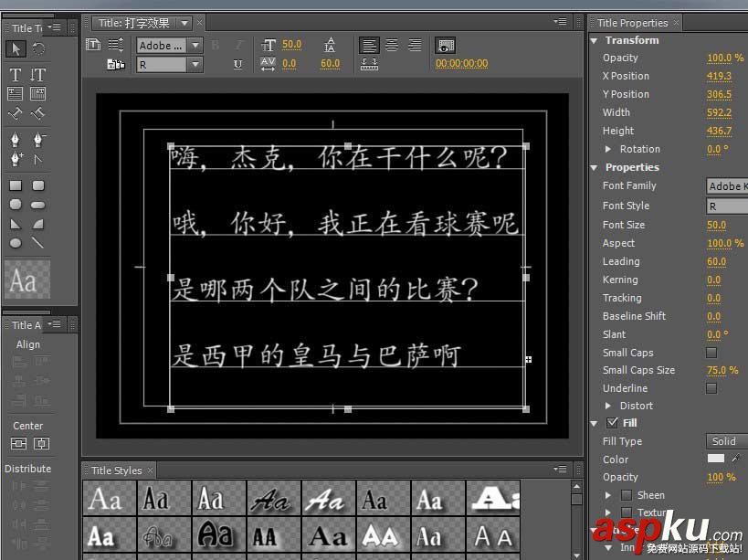This screenshot has width=748, height=560.
Task: Click the white Fill Color swatch
Action: point(716,459)
